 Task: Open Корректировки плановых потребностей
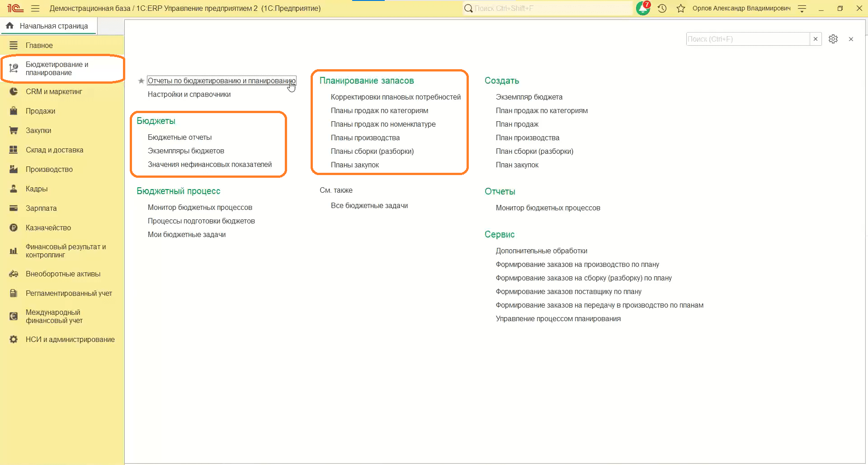pyautogui.click(x=396, y=97)
